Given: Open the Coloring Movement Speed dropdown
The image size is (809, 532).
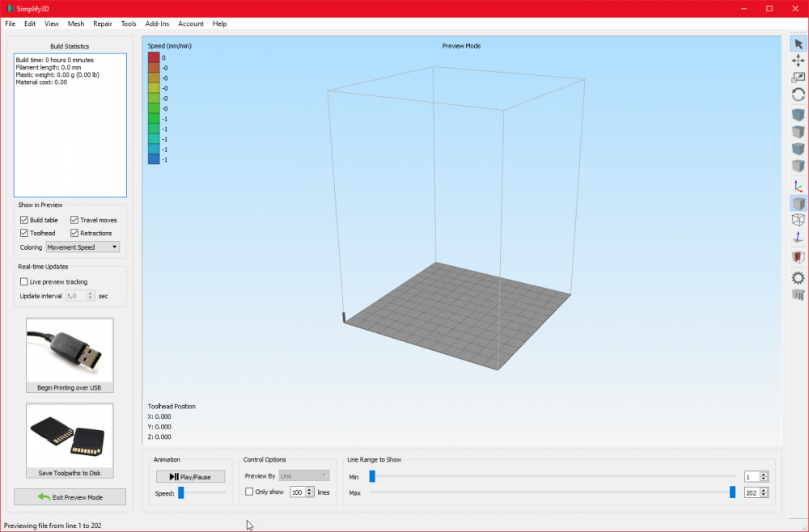Looking at the screenshot, I should tap(83, 247).
